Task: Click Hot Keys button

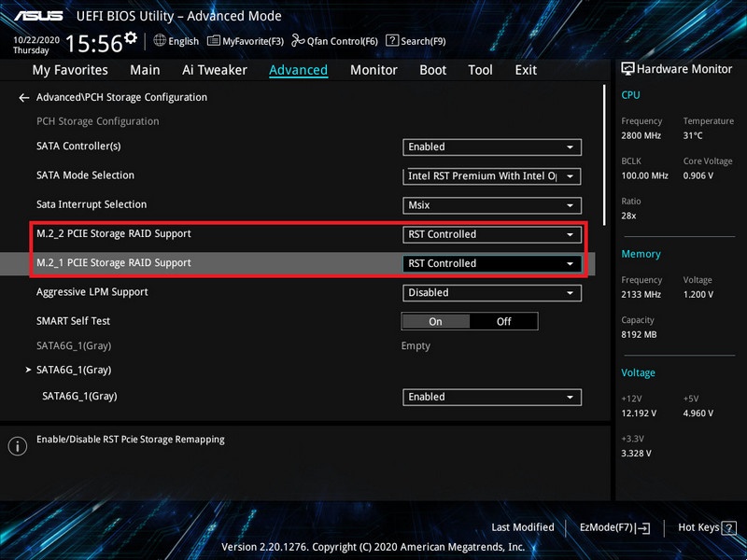Action: (707, 527)
